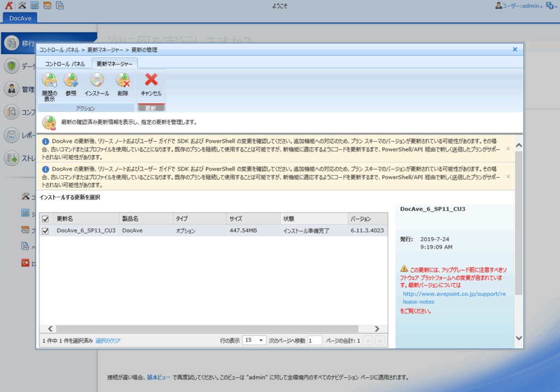This screenshot has height=392, width=560.
Task: Open the calendar icon in the top bar
Action: point(47,5)
